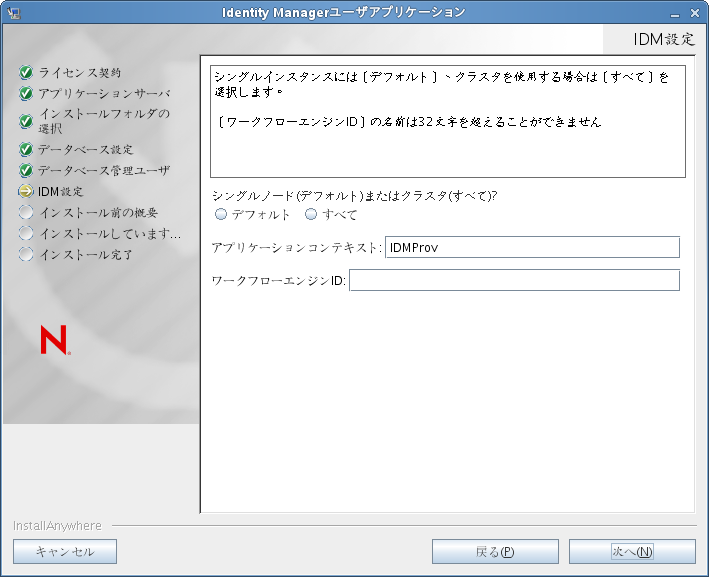Minimize the Identity Manager installer window

coord(675,14)
